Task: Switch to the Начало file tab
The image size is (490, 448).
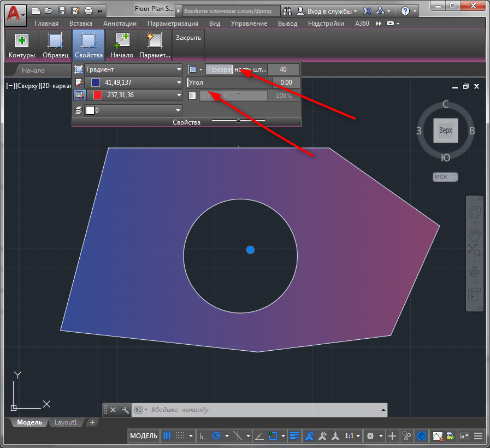Action: click(33, 70)
